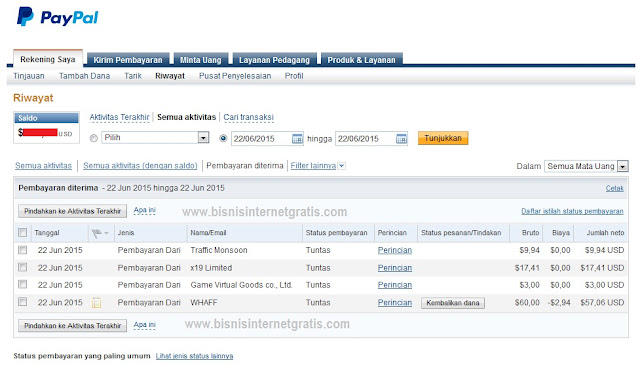Open the end date calendar picker icon
640x365 pixels.
401,139
